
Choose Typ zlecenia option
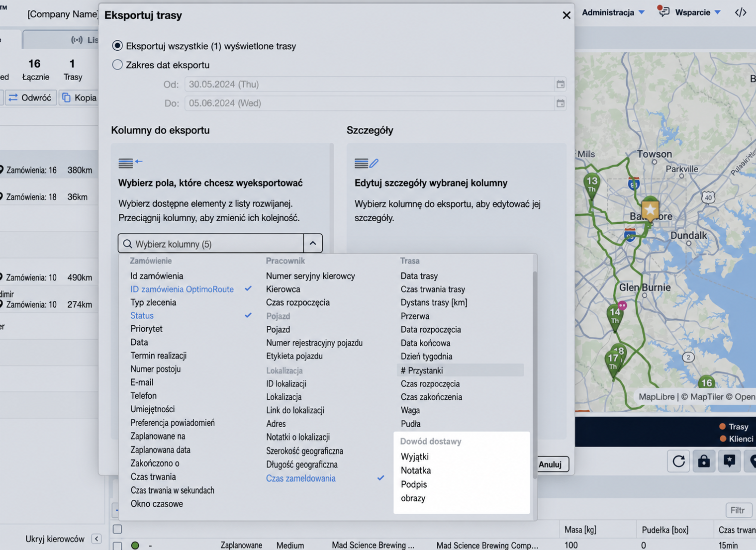pyautogui.click(x=153, y=302)
